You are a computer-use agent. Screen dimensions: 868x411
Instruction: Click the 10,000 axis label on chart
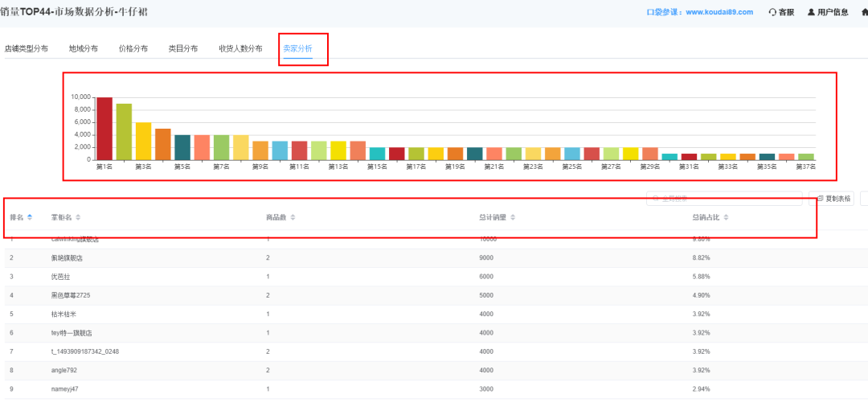coord(80,97)
